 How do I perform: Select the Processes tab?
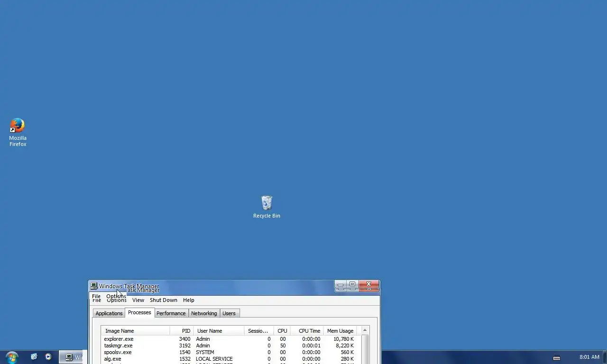(139, 312)
